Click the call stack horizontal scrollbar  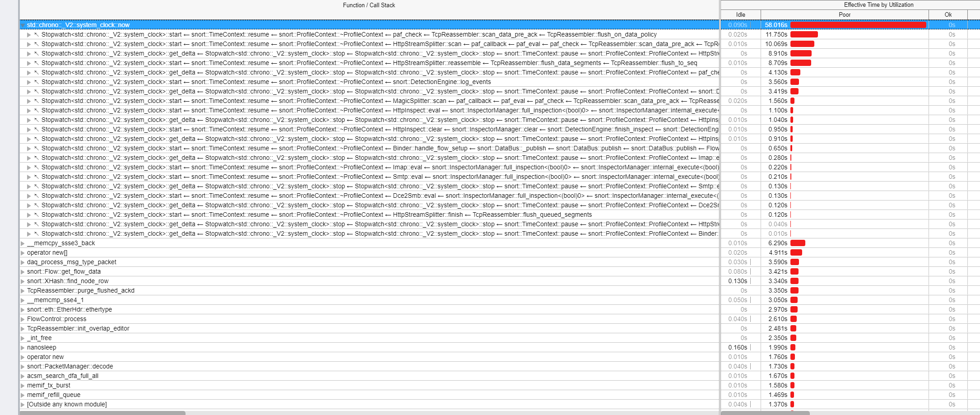(x=102, y=413)
